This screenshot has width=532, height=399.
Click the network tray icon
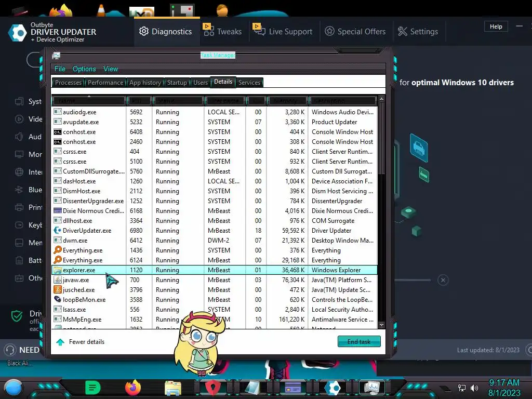coord(462,388)
